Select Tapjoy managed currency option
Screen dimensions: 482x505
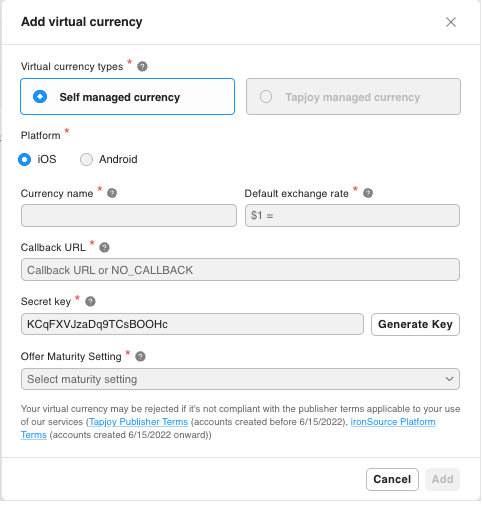[353, 97]
